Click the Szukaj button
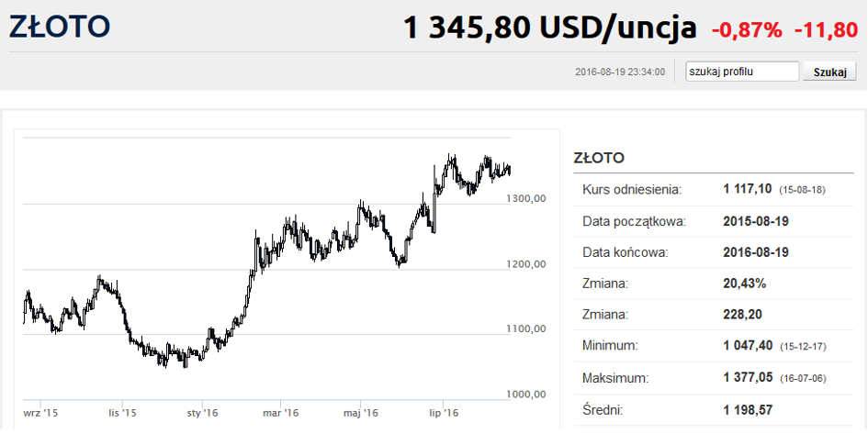 pos(829,72)
